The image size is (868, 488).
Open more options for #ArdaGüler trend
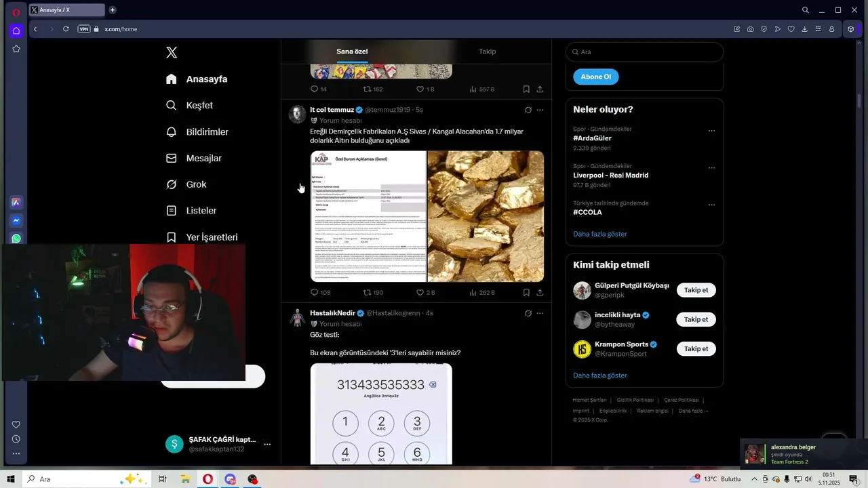point(711,130)
